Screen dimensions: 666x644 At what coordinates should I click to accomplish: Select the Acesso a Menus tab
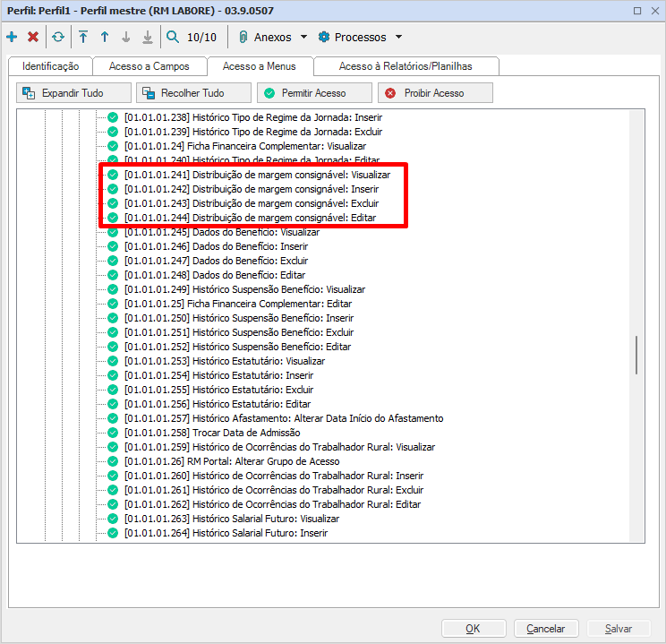[259, 66]
